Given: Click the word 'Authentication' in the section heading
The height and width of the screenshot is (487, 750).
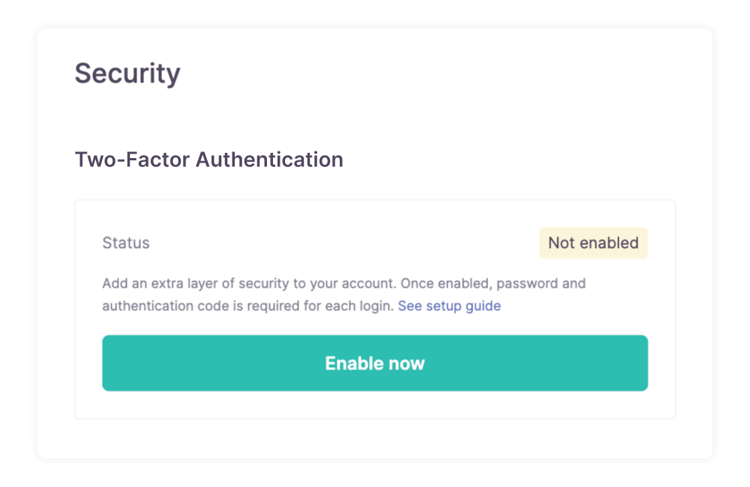Looking at the screenshot, I should (268, 159).
